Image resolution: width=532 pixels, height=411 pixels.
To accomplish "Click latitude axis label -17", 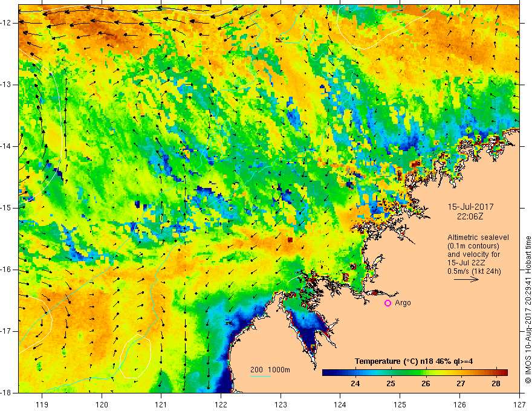I will coord(7,331).
